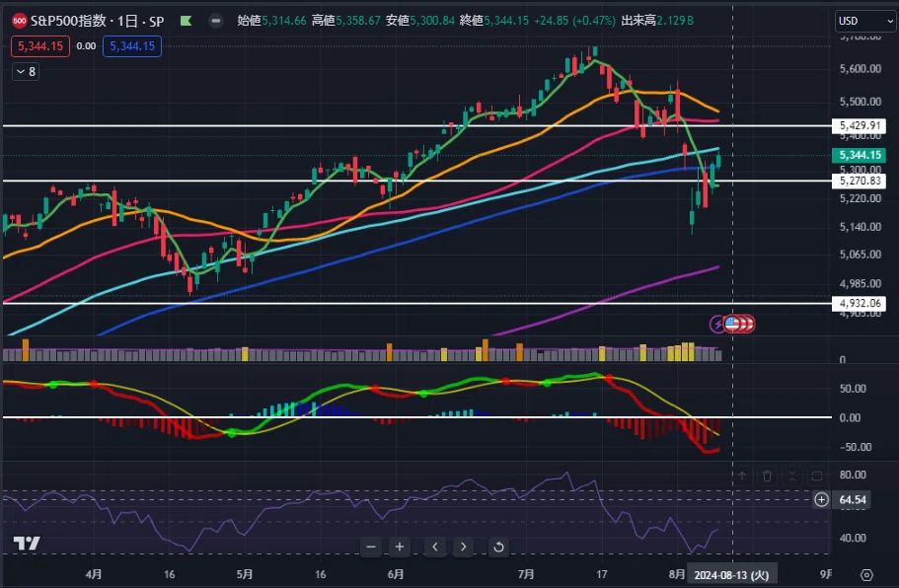Screen dimensions: 899x588
Task: Maximize RSI pane with square icon
Action: coord(817,476)
